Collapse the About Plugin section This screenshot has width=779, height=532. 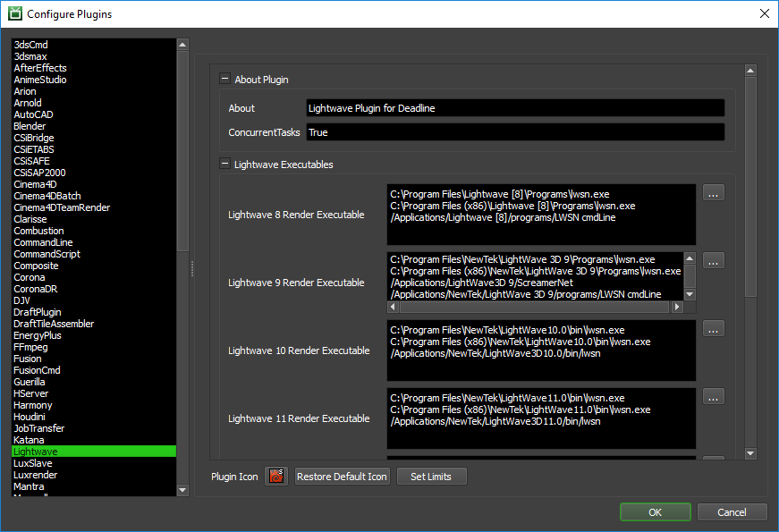tap(225, 80)
